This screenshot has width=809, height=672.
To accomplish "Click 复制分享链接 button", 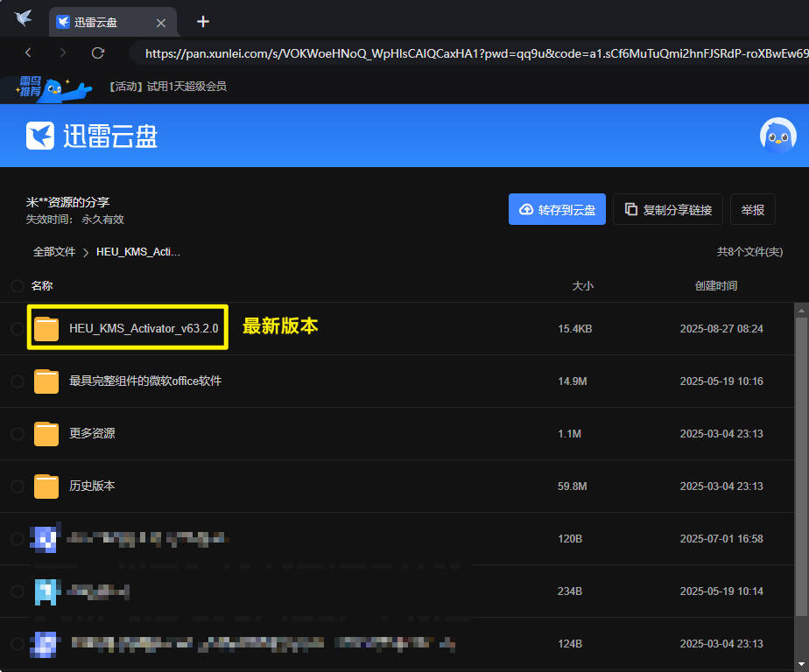I will [x=668, y=209].
